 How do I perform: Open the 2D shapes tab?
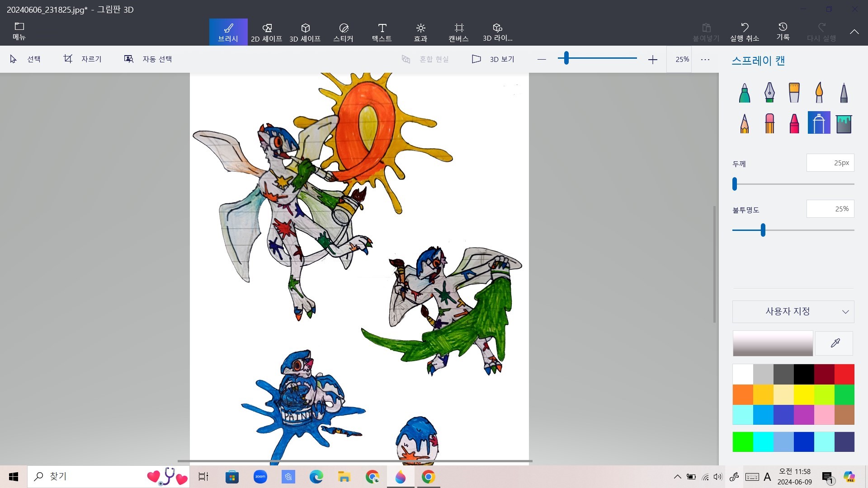click(x=266, y=32)
